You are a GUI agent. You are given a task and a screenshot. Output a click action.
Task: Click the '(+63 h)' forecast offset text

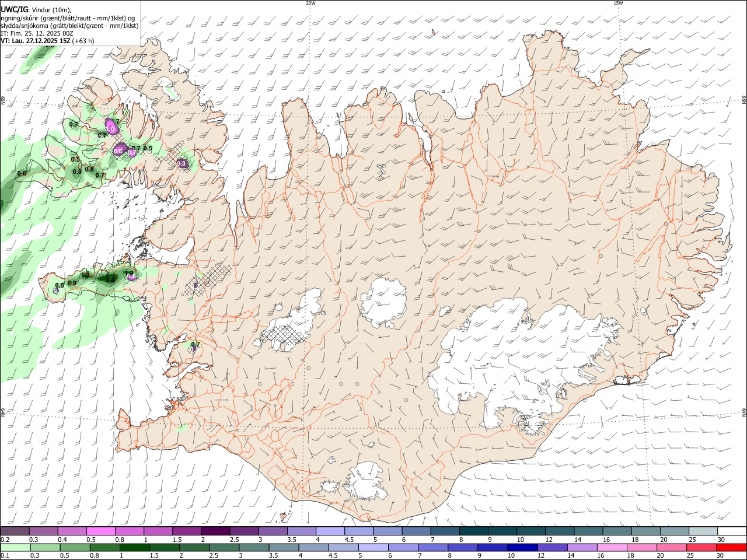pyautogui.click(x=84, y=41)
